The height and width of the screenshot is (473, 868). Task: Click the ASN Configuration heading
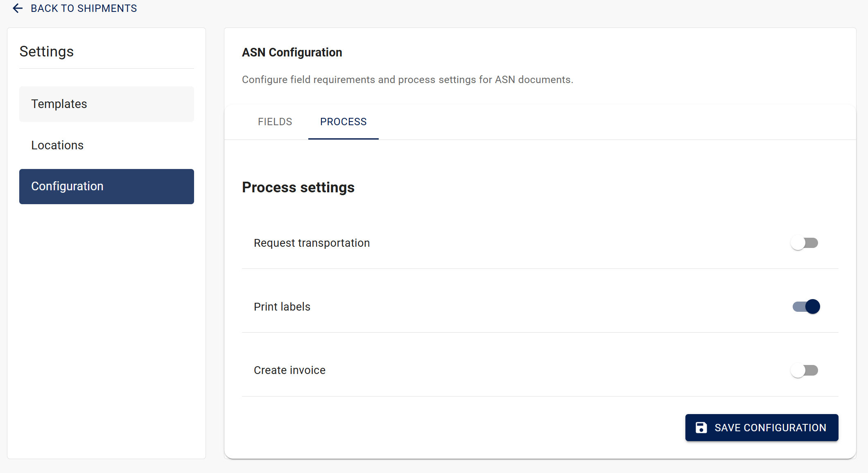(292, 52)
